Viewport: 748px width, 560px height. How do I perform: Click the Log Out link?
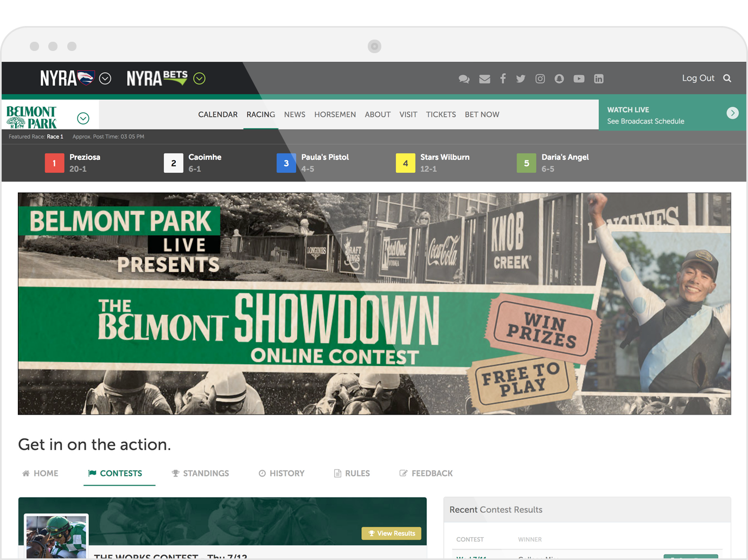click(x=698, y=78)
